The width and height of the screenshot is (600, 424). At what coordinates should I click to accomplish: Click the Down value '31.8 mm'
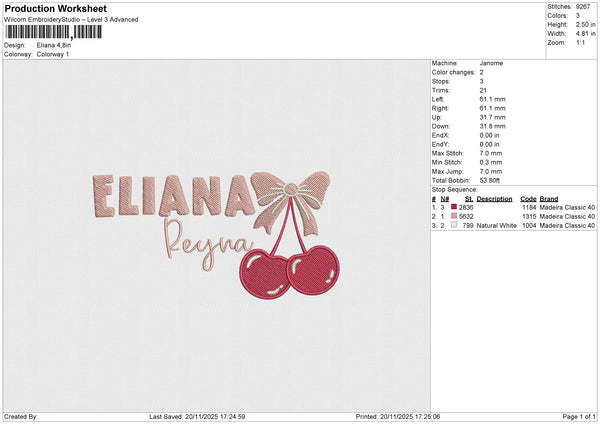(x=492, y=126)
